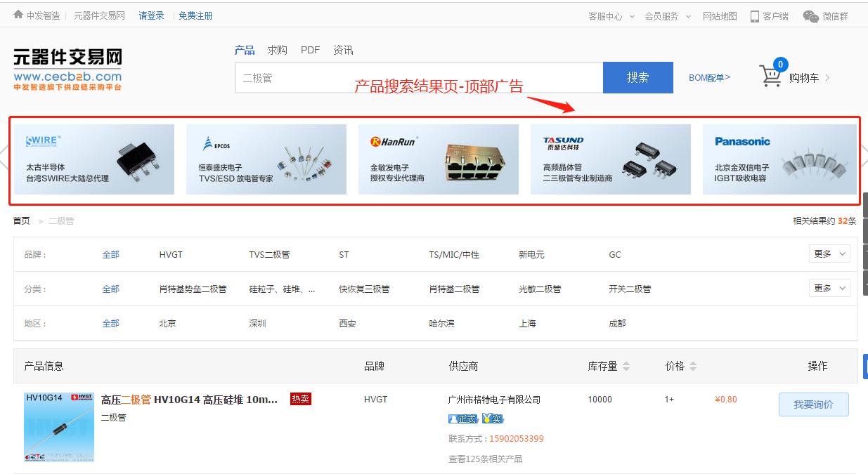This screenshot has height=474, width=868.
Task: Expand the 客服中心 dropdown
Action: pyautogui.click(x=631, y=16)
